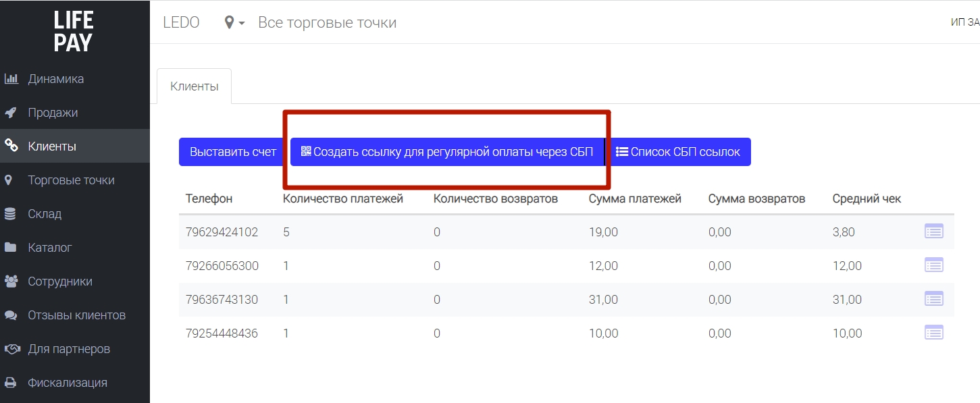Select the Склад database icon
980x403 pixels.
[10, 214]
